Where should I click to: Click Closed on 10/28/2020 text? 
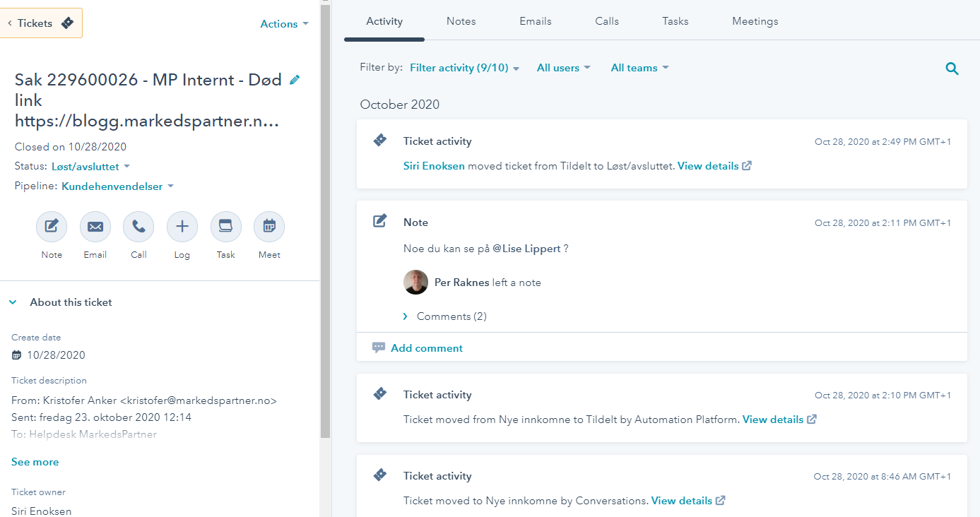(x=71, y=147)
